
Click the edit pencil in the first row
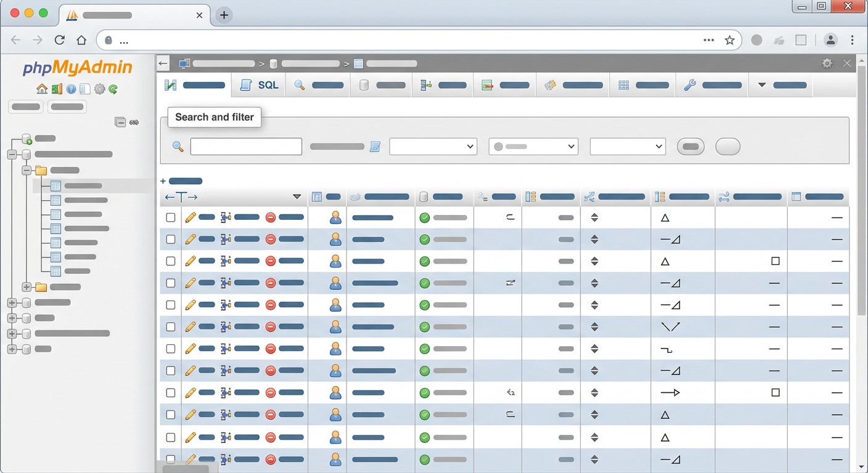coord(190,217)
